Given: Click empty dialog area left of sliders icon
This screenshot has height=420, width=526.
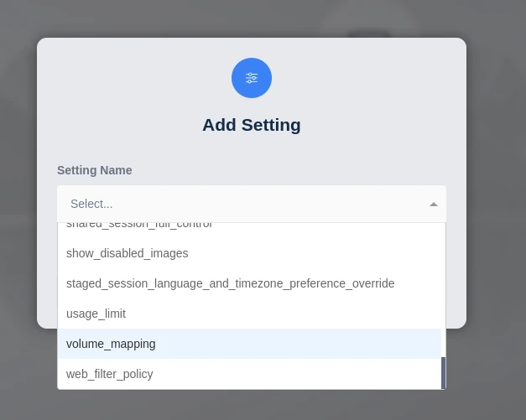Looking at the screenshot, I should pos(126,78).
